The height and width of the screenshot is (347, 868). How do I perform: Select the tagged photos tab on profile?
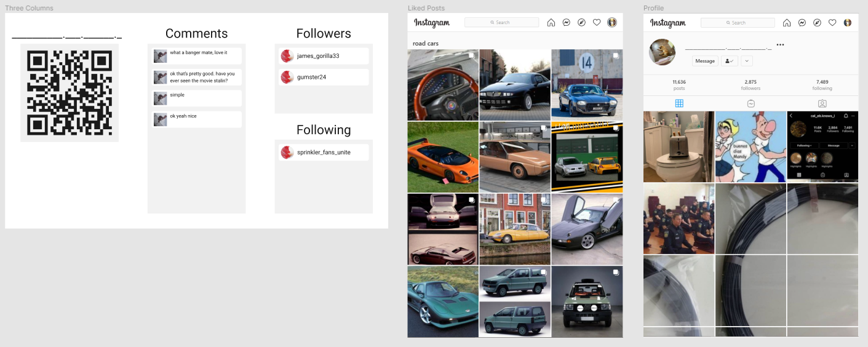click(822, 103)
